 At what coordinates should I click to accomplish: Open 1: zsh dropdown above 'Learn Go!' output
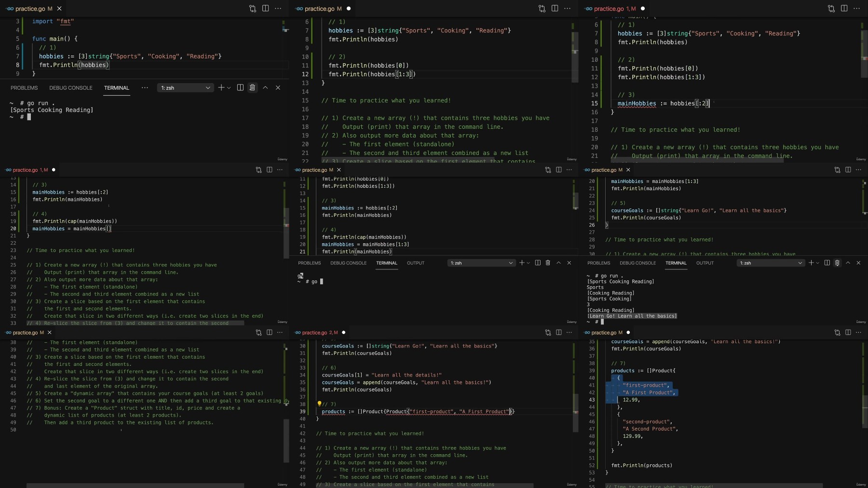(x=771, y=263)
